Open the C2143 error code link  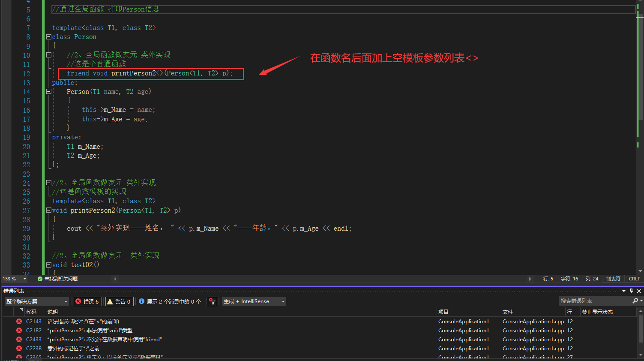point(34,321)
